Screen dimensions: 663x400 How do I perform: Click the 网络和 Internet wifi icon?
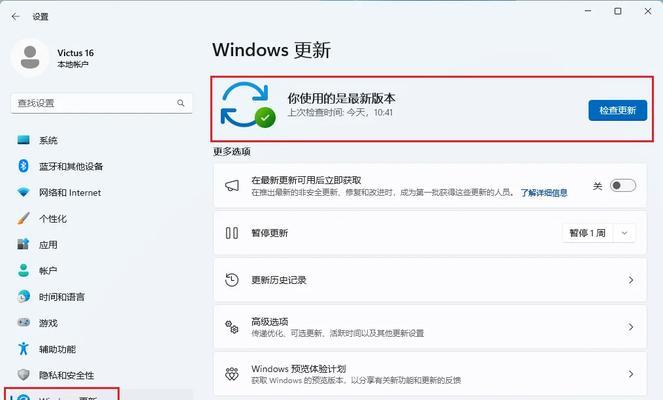[23, 192]
